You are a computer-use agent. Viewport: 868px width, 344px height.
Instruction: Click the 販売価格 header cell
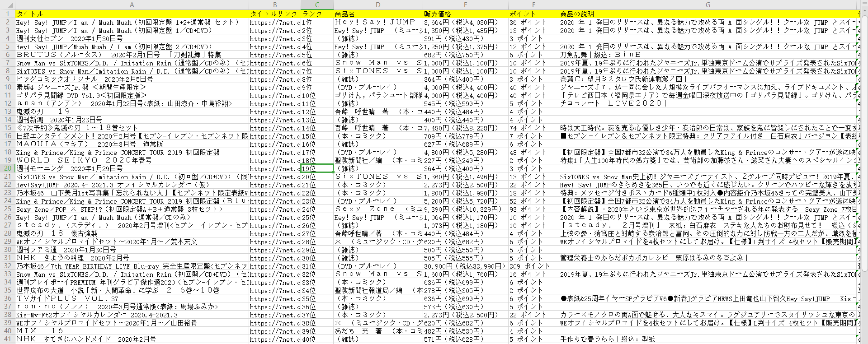465,14
